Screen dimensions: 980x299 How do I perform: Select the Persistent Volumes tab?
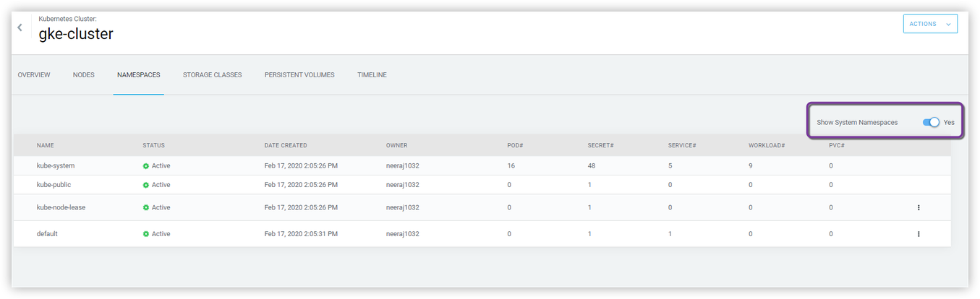(x=299, y=75)
